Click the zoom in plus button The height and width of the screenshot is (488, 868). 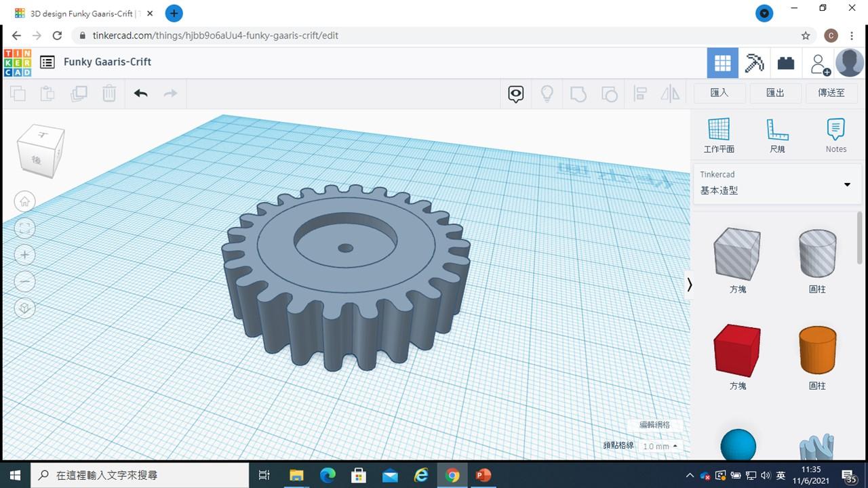pos(25,255)
